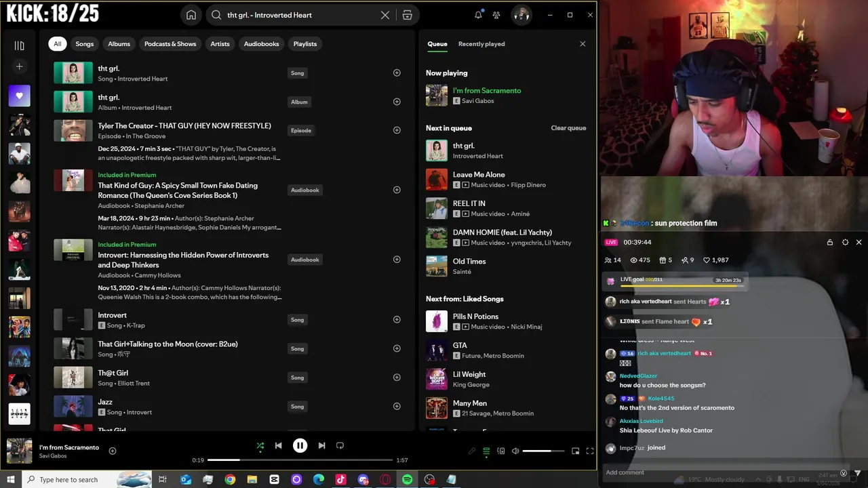This screenshot has height=488, width=868.
Task: Filter results by Podcasts & Shows
Action: (170, 44)
